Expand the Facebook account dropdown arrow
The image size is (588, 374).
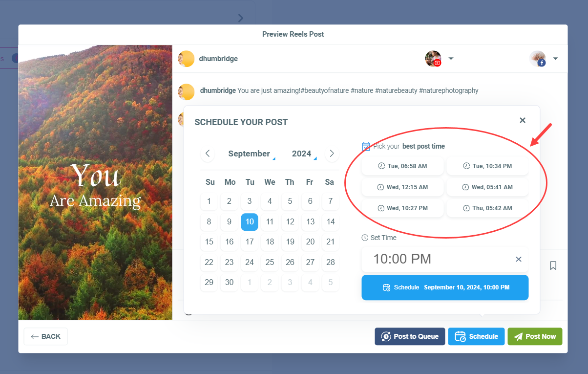[555, 58]
